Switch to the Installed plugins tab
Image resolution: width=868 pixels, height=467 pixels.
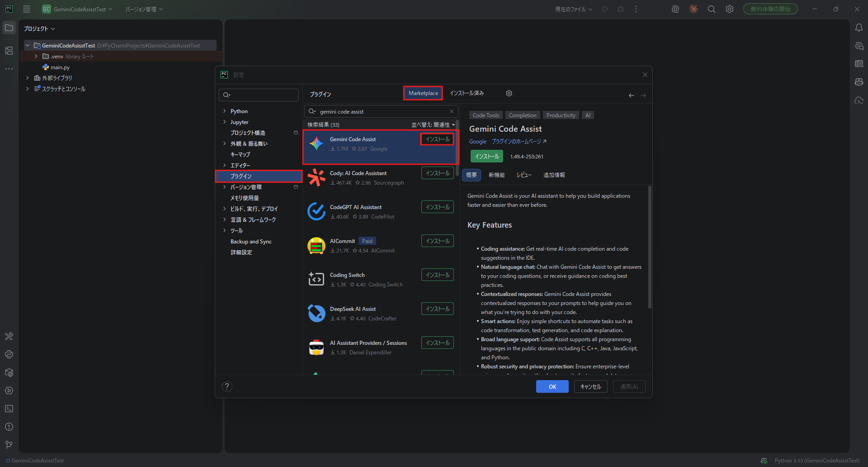(467, 93)
